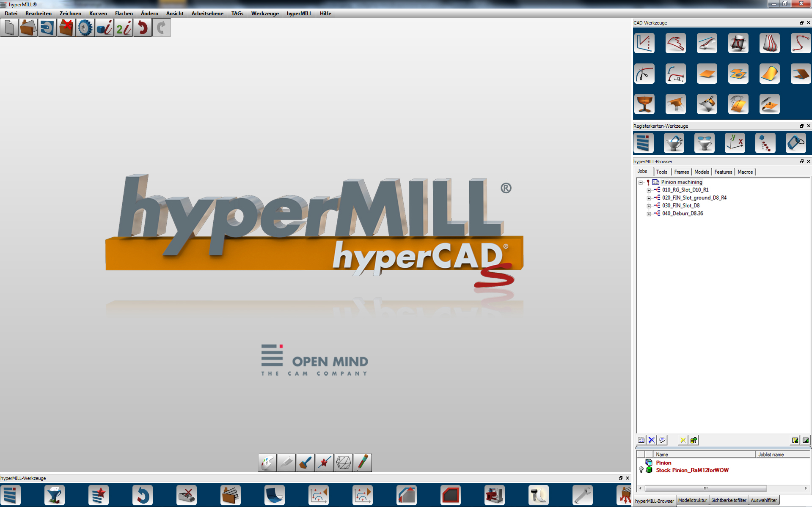Open the plane surface creation tool
Image resolution: width=812 pixels, height=507 pixels.
pyautogui.click(x=707, y=73)
